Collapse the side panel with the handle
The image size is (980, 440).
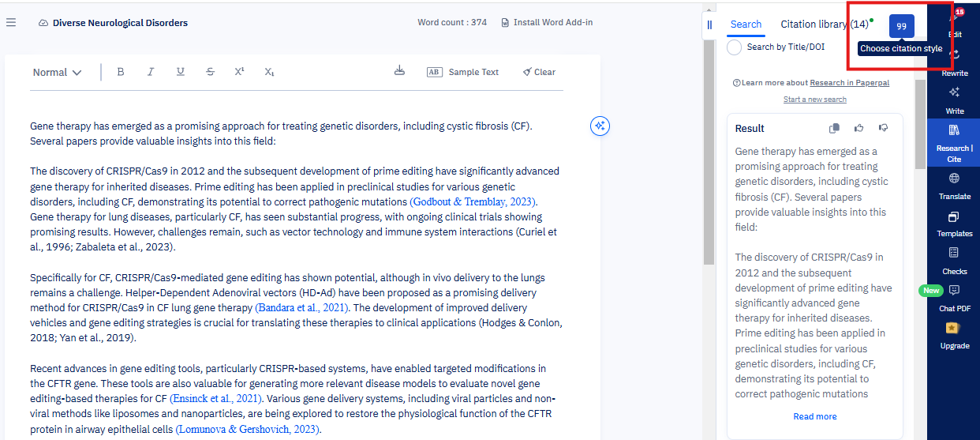pyautogui.click(x=709, y=25)
